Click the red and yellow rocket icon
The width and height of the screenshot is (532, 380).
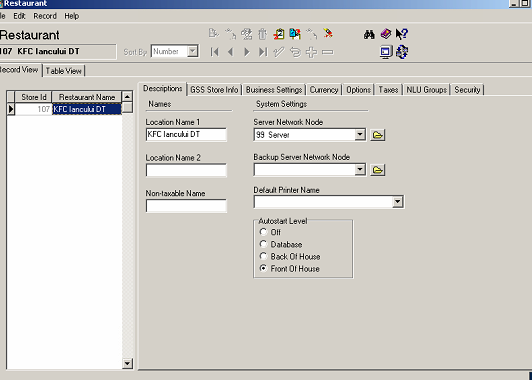pyautogui.click(x=328, y=34)
